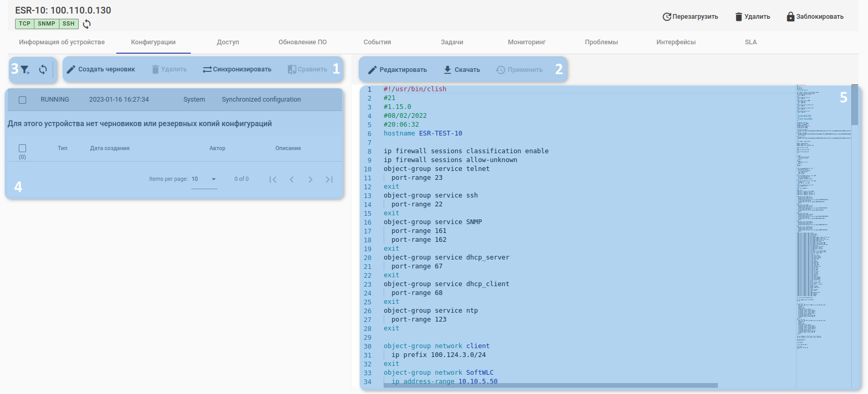Download the configuration with Скачать
The height and width of the screenshot is (394, 868).
(461, 70)
